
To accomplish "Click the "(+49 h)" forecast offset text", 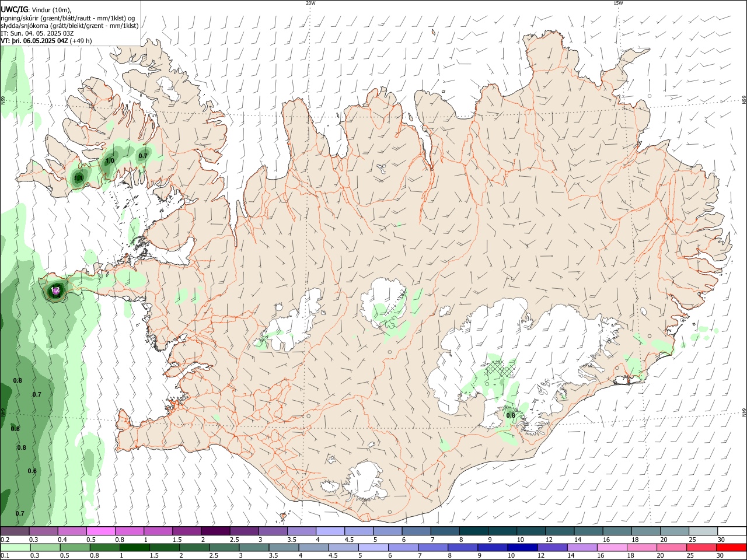I will click(81, 41).
